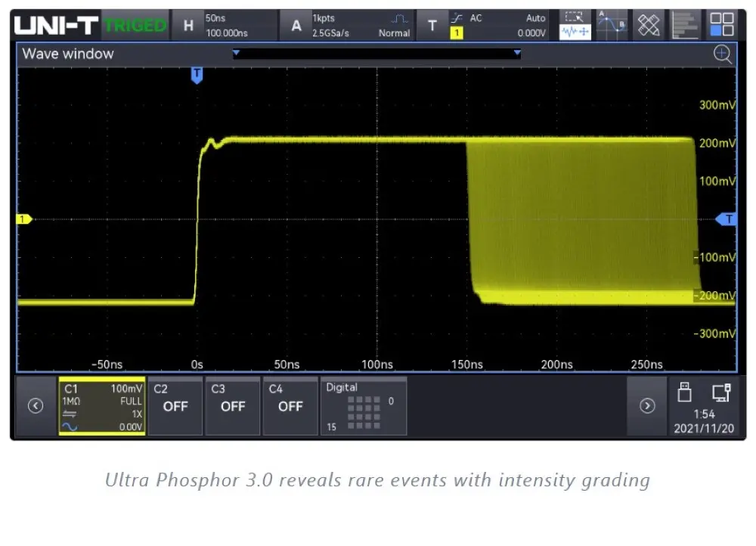Click the 1MΩ impedance in C1 panel
The image size is (756, 546).
(x=71, y=402)
